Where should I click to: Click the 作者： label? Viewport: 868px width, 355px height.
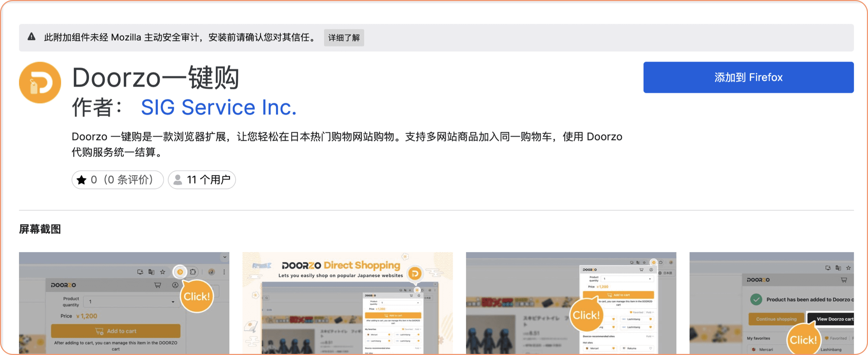coord(98,107)
